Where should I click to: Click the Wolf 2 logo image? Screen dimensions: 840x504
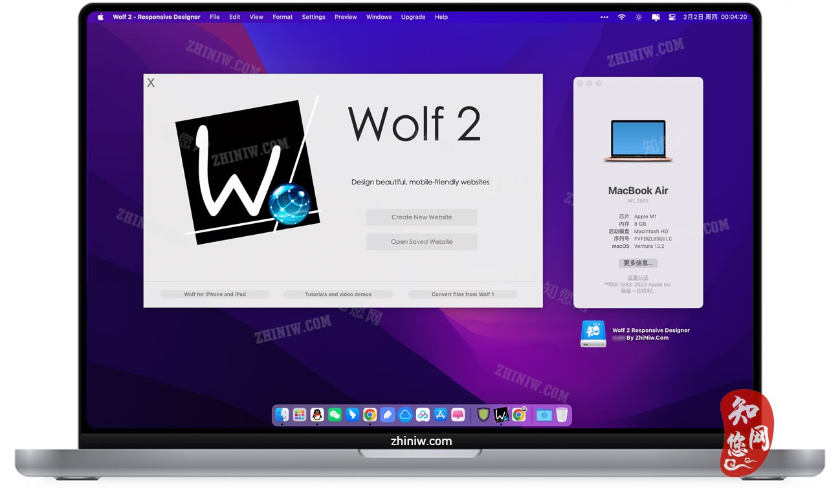[x=249, y=170]
